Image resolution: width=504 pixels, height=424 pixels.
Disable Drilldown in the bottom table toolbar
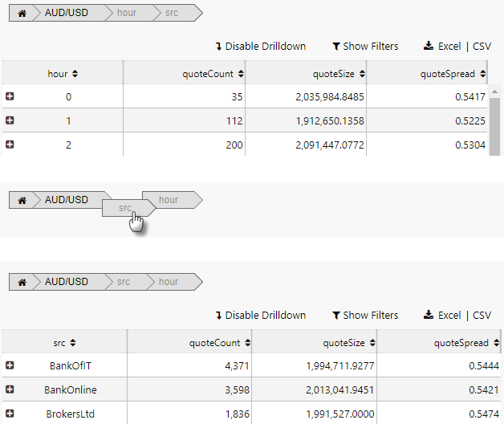coord(261,316)
